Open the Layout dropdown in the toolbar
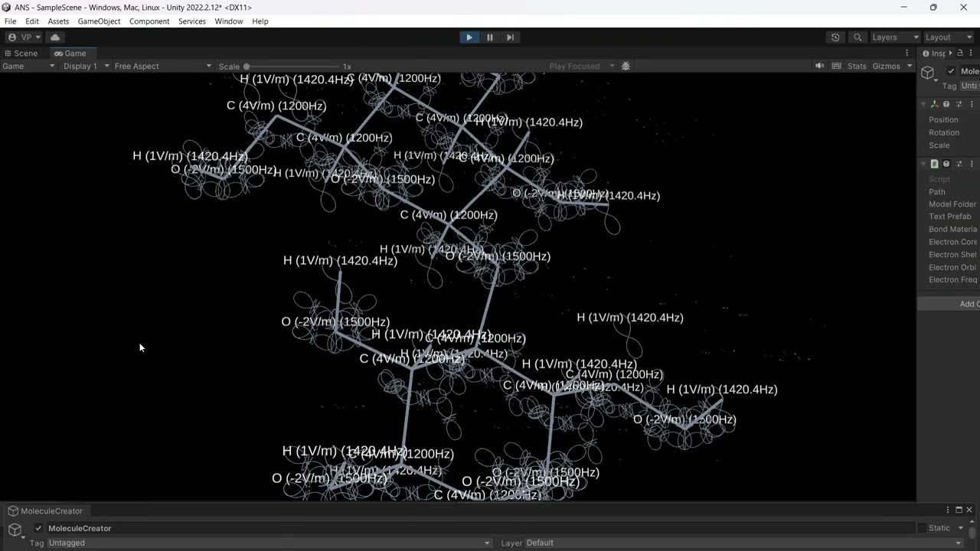 tap(947, 37)
